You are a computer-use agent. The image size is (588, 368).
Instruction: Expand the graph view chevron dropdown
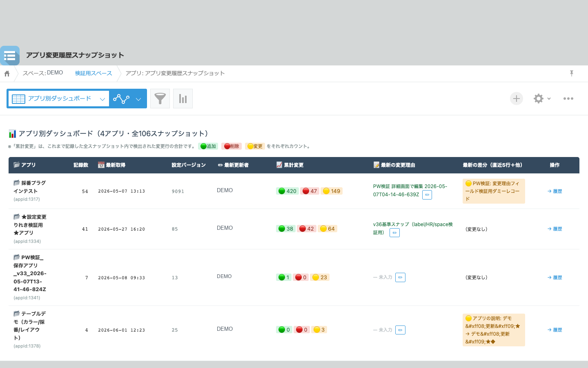(138, 99)
